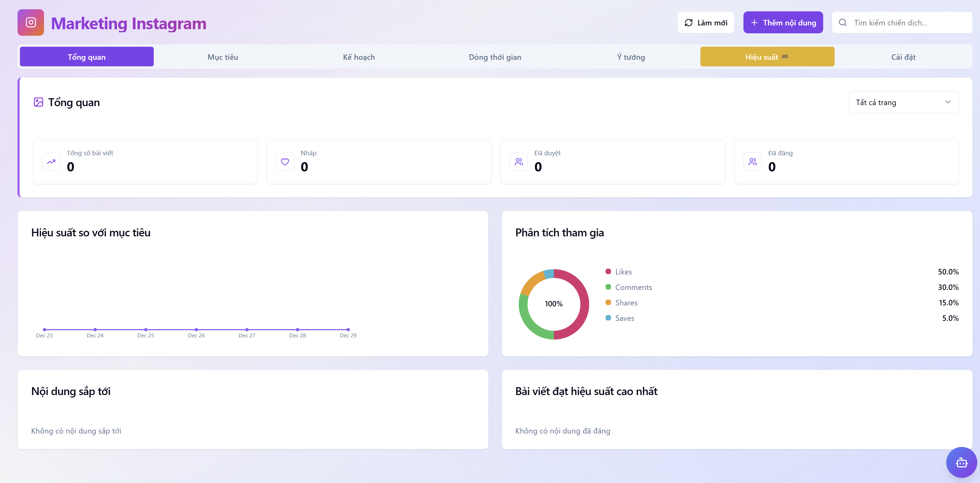This screenshot has height=483, width=980.
Task: Click the Comments green legend dot
Action: click(608, 287)
